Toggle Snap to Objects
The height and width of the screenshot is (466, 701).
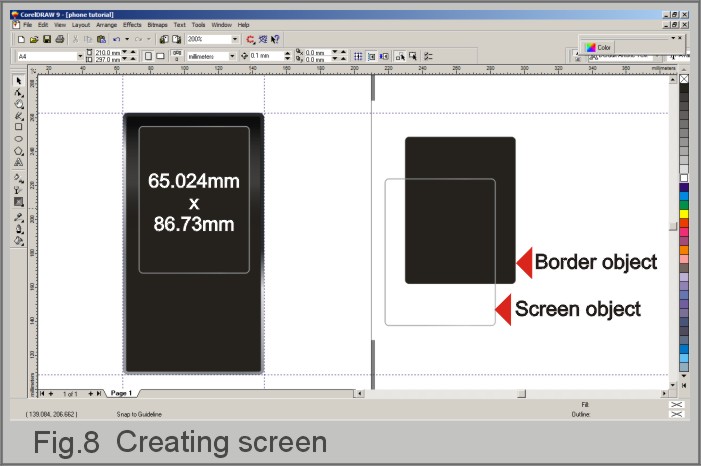384,56
